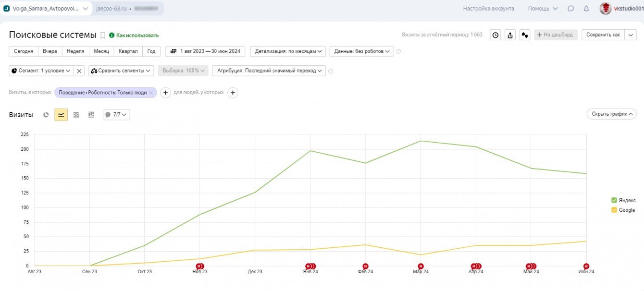Open the notifications bell
Screen dimensions: 644x291
pyautogui.click(x=586, y=9)
